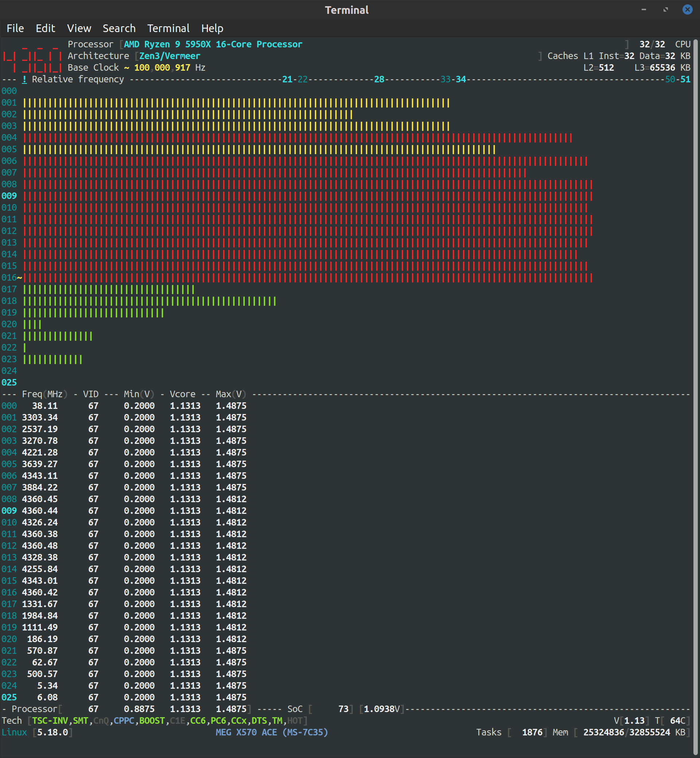The width and height of the screenshot is (700, 758).
Task: Click the SMT tech flag
Action: [x=80, y=720]
